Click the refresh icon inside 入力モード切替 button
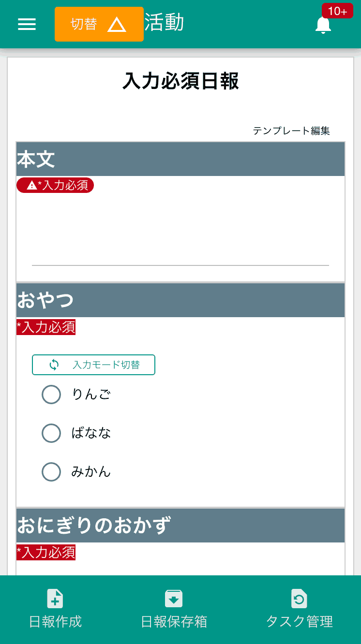This screenshot has height=644, width=361. click(x=54, y=365)
